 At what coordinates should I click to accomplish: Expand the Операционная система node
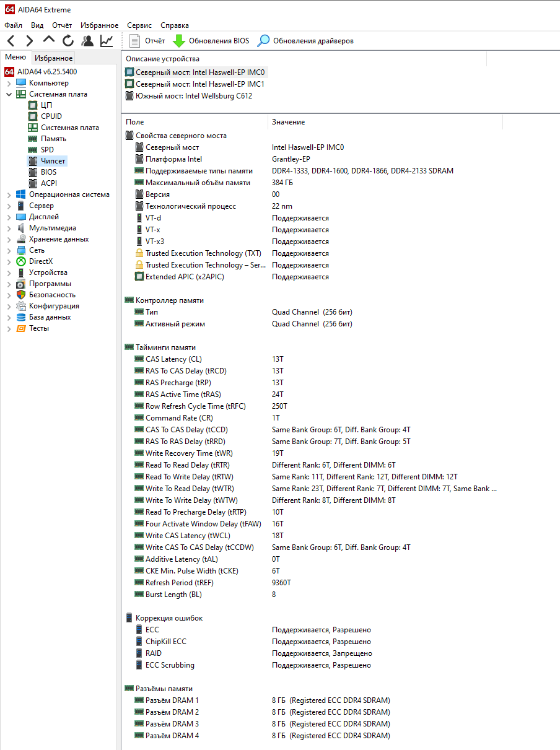9,194
